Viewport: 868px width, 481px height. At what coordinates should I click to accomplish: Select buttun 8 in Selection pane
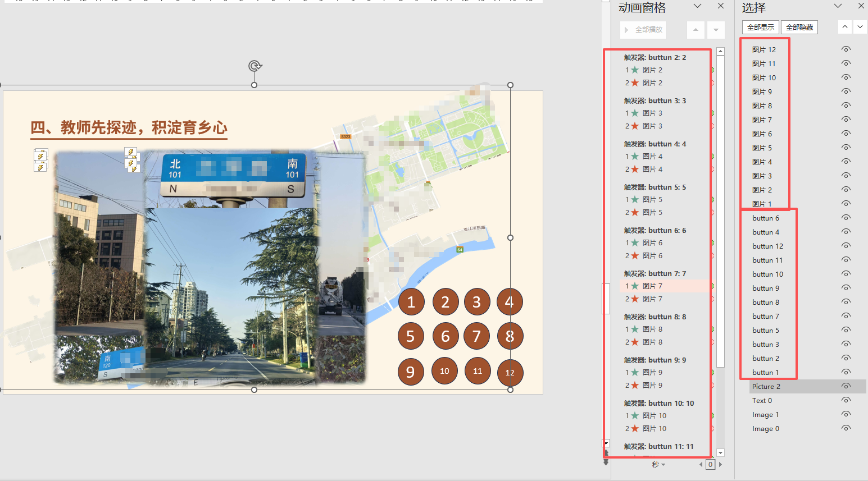(766, 302)
